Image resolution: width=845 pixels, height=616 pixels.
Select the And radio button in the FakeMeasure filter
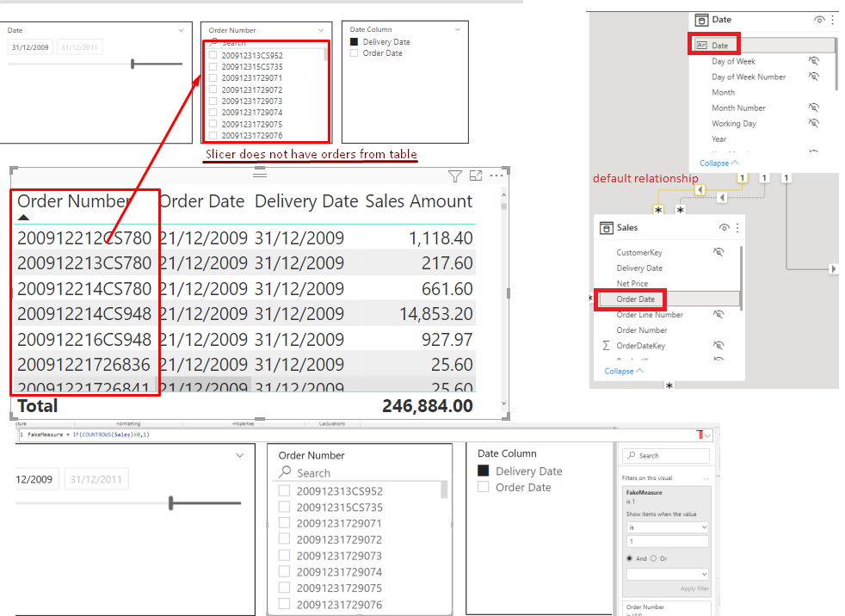629,558
